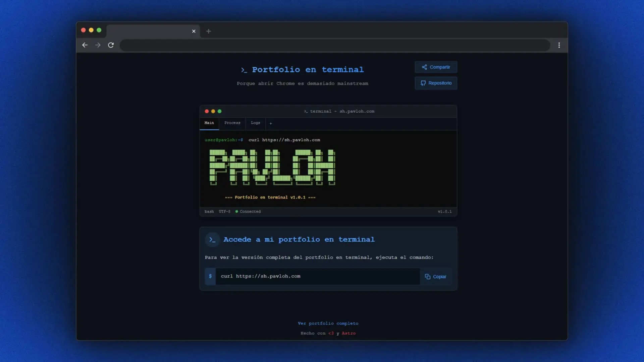
Task: Switch to the Process tab
Action: (x=232, y=123)
